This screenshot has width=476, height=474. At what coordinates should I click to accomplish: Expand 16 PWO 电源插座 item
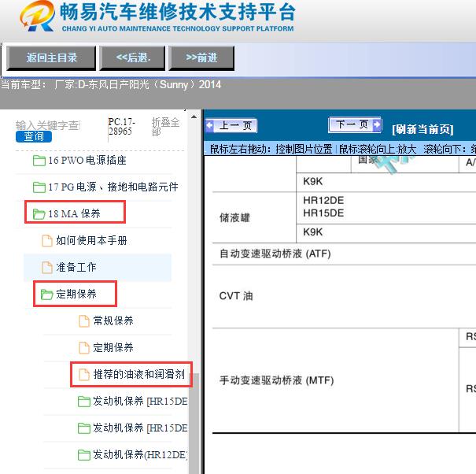(x=87, y=160)
